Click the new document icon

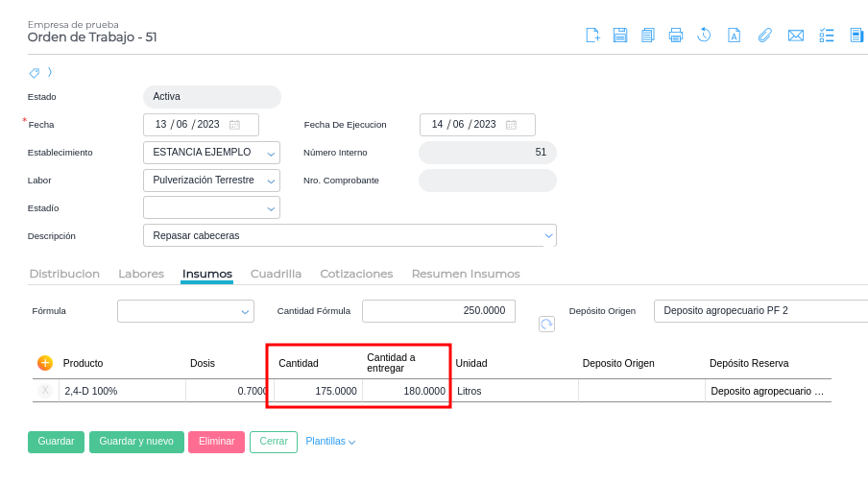592,36
